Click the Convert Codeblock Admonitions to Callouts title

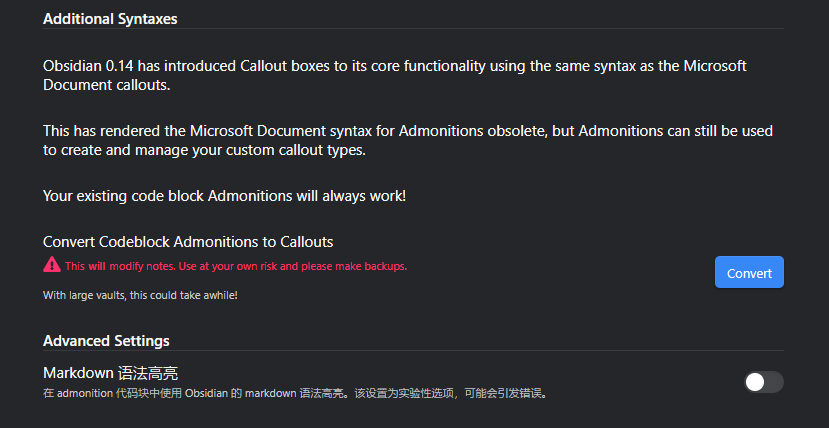pyautogui.click(x=188, y=242)
